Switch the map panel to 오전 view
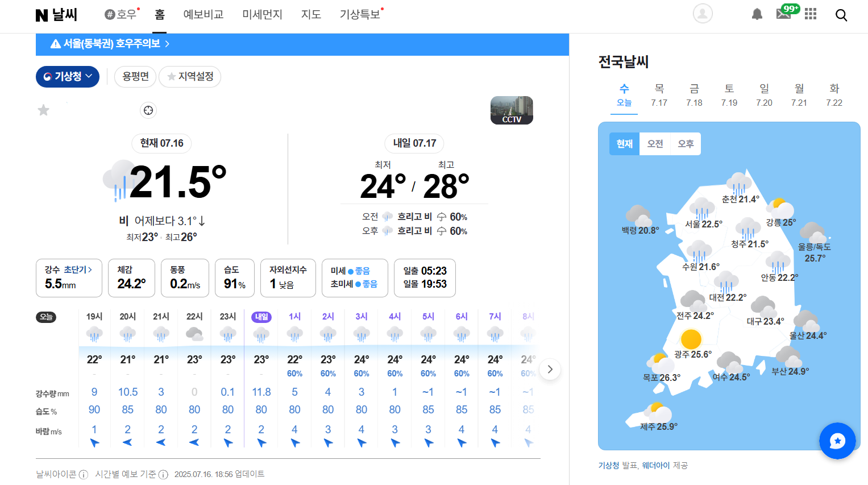 (655, 144)
